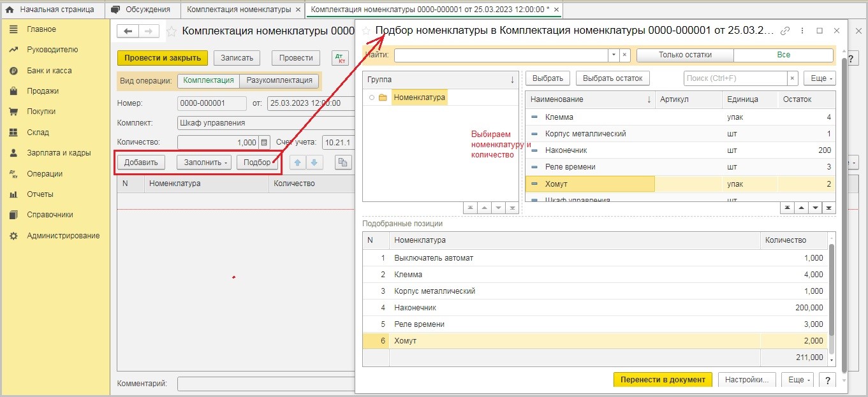
Task: Select the Клемма row in nomenclature list
Action: coord(680,117)
